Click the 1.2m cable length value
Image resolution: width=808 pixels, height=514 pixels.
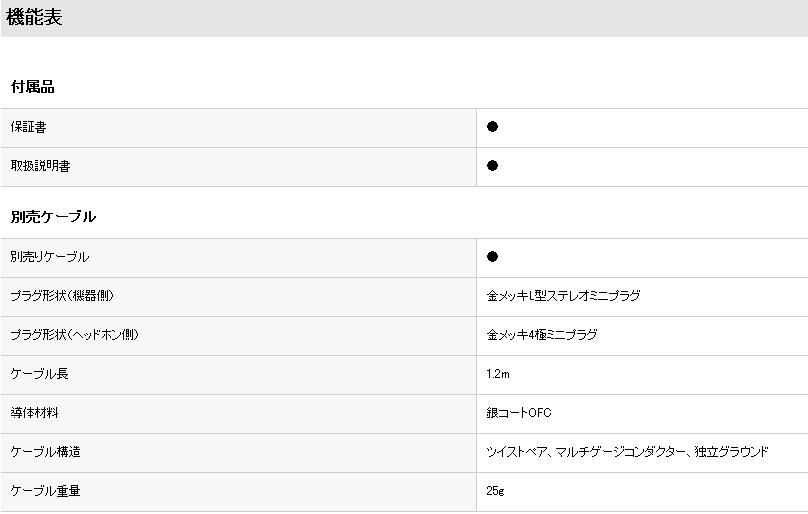(498, 374)
